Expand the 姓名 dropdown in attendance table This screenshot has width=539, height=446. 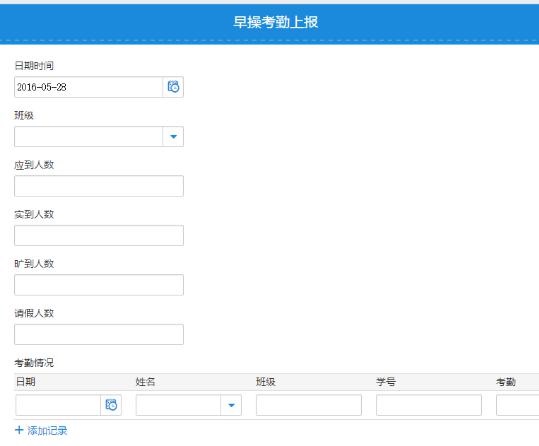point(231,405)
